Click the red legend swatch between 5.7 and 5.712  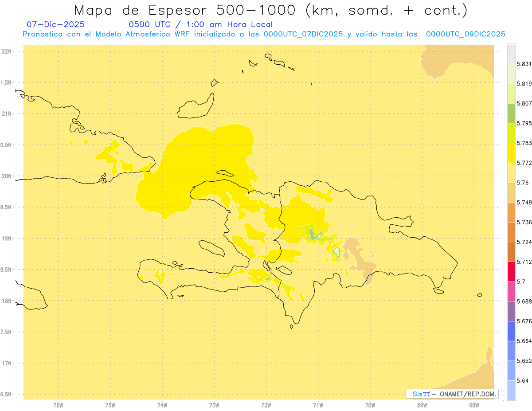tap(511, 271)
